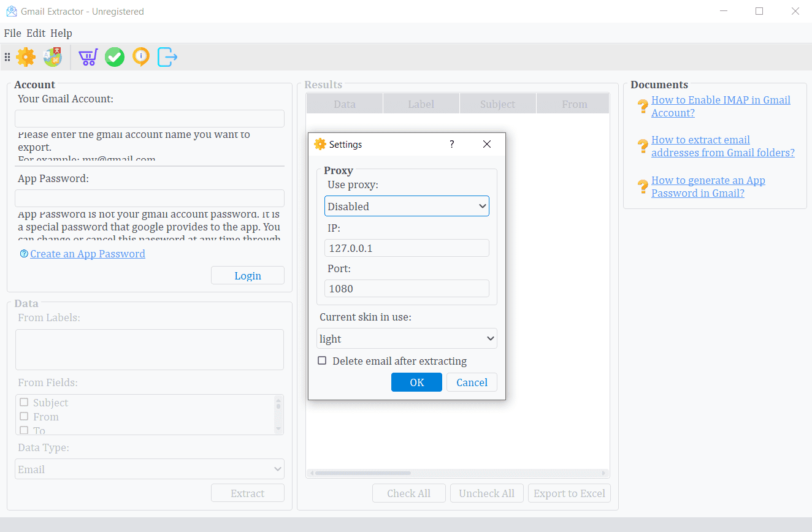
Task: Click the language translation globe toolbar icon
Action: click(x=53, y=57)
